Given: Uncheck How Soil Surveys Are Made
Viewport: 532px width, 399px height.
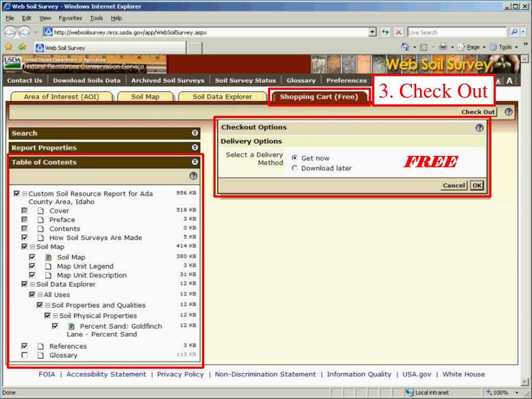Looking at the screenshot, I should click(x=24, y=237).
